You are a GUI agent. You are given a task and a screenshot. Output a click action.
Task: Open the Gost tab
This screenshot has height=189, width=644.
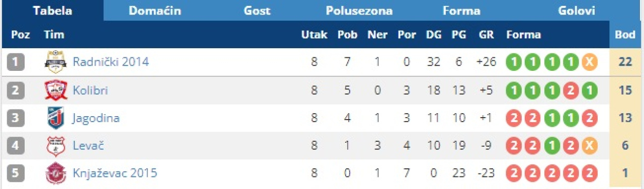tap(257, 11)
